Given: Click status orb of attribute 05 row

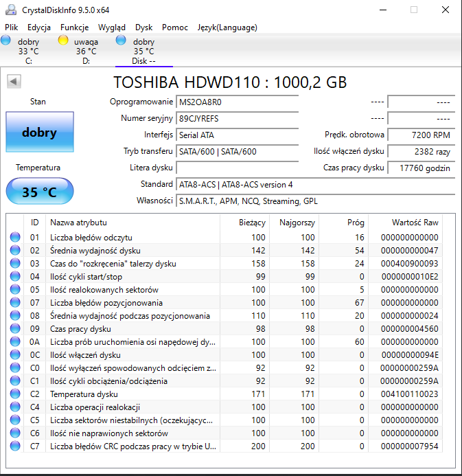Looking at the screenshot, I should 15,289.
